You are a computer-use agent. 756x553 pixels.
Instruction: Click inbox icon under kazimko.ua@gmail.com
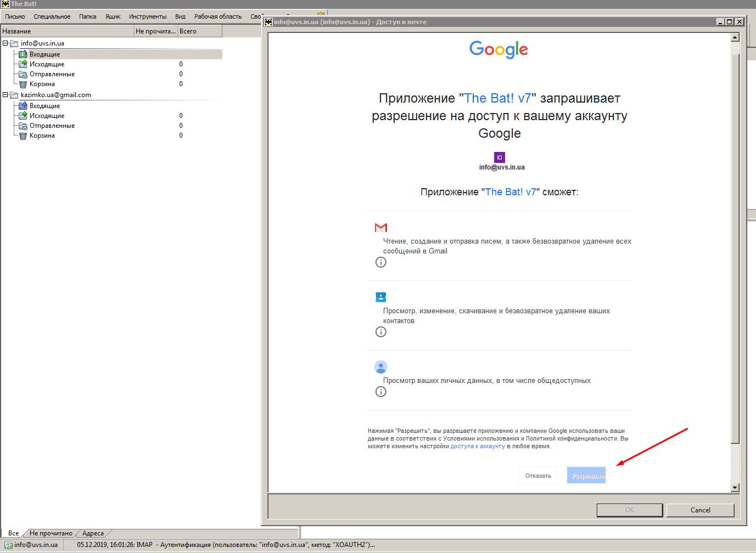click(x=23, y=106)
